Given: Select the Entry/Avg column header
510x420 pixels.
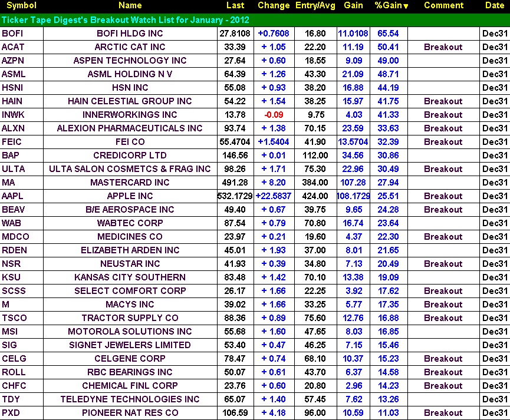Looking at the screenshot, I should (x=315, y=5).
